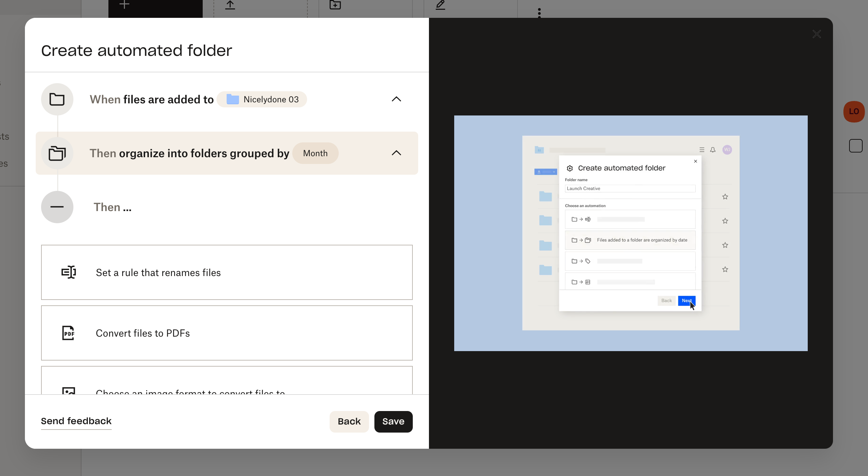Screen dimensions: 868x476
Task: Click the upload arrow icon in toolbar
Action: [x=230, y=5]
